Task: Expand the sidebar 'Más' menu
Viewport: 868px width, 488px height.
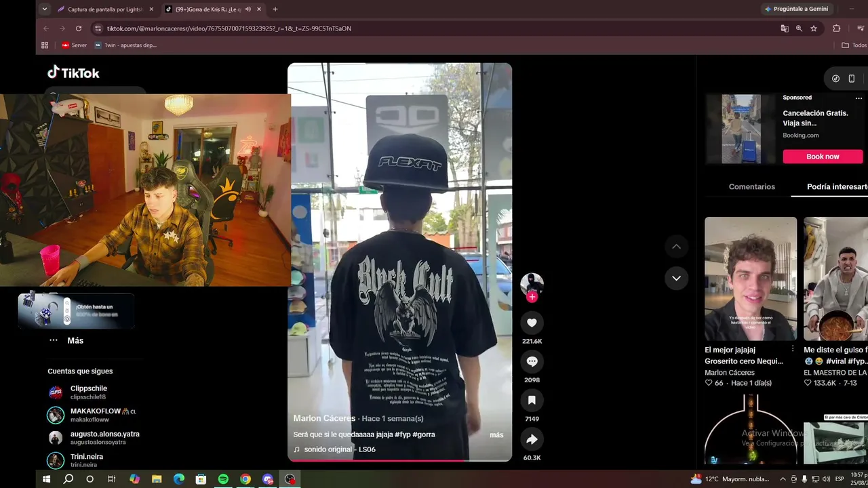Action: click(x=66, y=340)
